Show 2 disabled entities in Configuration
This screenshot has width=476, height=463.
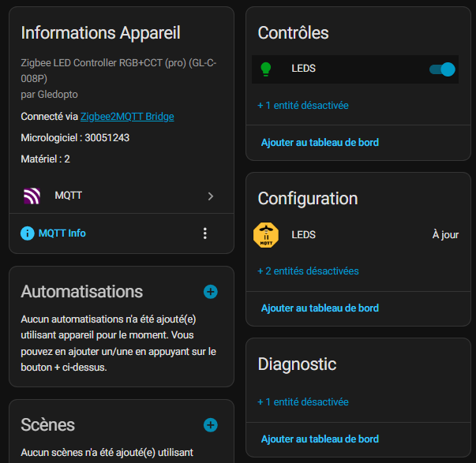pos(308,271)
